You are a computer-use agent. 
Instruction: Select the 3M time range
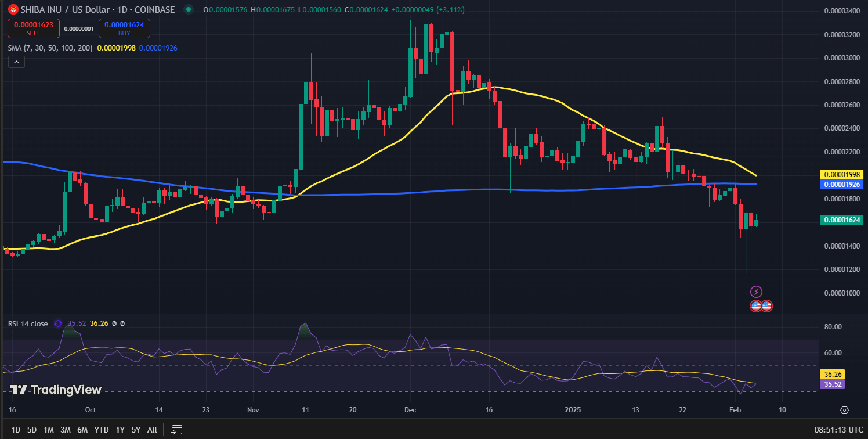[66, 430]
